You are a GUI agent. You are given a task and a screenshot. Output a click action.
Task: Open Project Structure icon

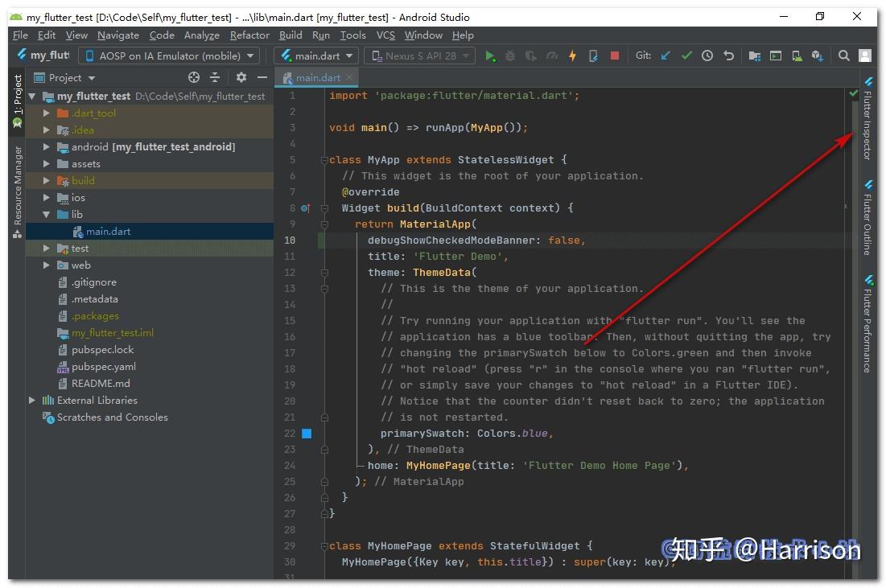754,56
